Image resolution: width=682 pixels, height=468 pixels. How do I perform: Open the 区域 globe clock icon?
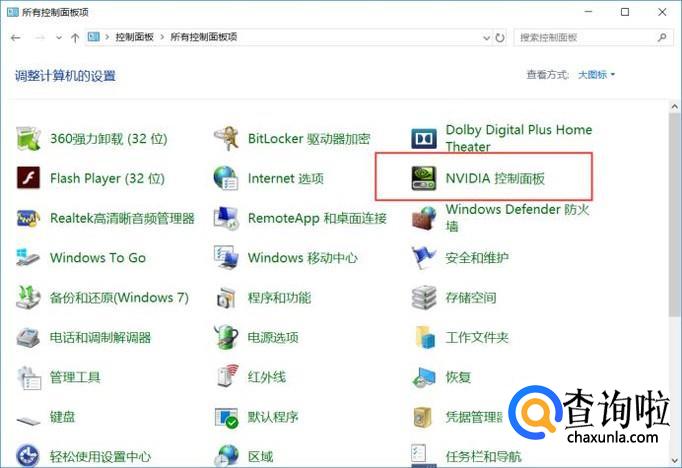[x=226, y=456]
